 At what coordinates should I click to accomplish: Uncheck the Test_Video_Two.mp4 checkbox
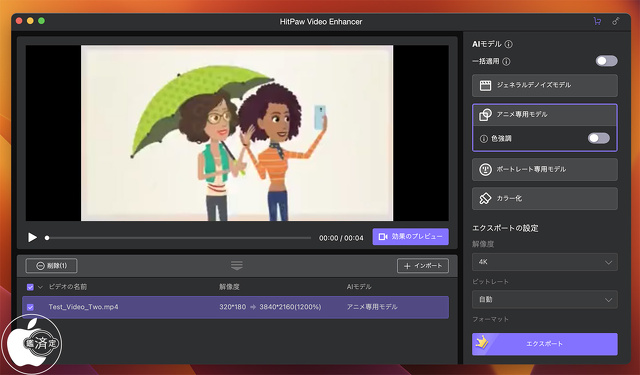coord(30,307)
